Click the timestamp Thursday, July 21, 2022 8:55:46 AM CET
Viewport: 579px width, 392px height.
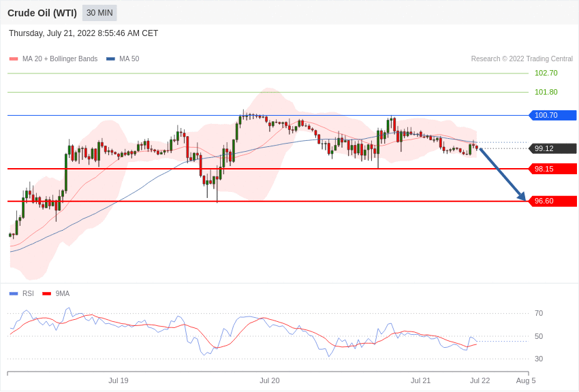(84, 33)
